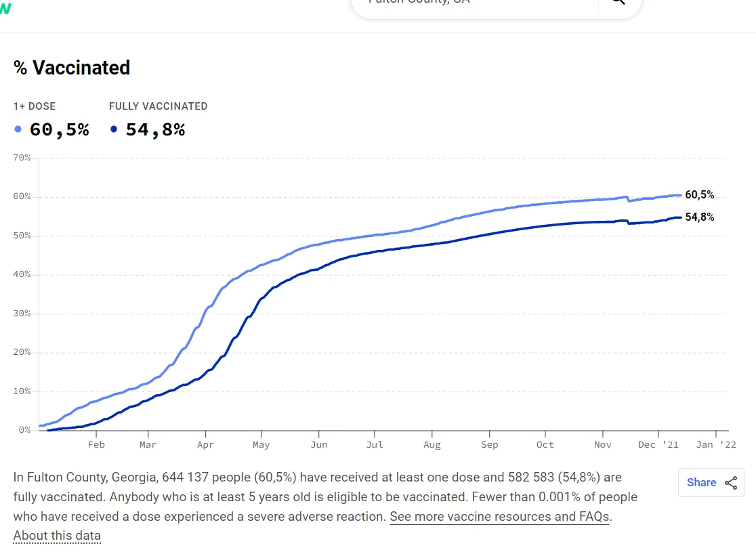Click the Aug axis label
This screenshot has height=554, width=756.
432,445
